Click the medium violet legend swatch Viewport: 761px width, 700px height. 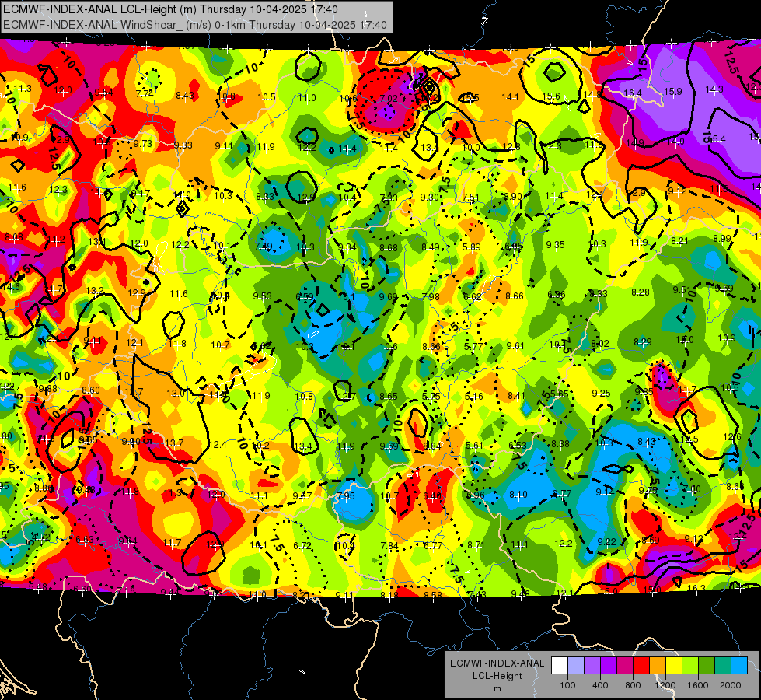[592, 665]
